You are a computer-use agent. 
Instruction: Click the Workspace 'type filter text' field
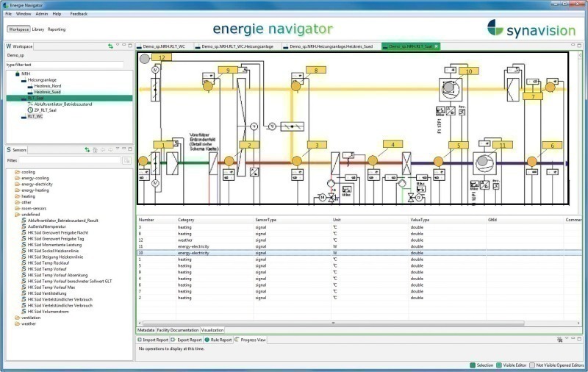click(65, 65)
